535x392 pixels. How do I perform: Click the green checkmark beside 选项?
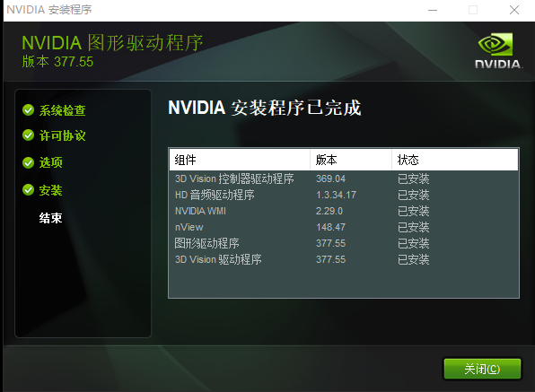(x=29, y=162)
